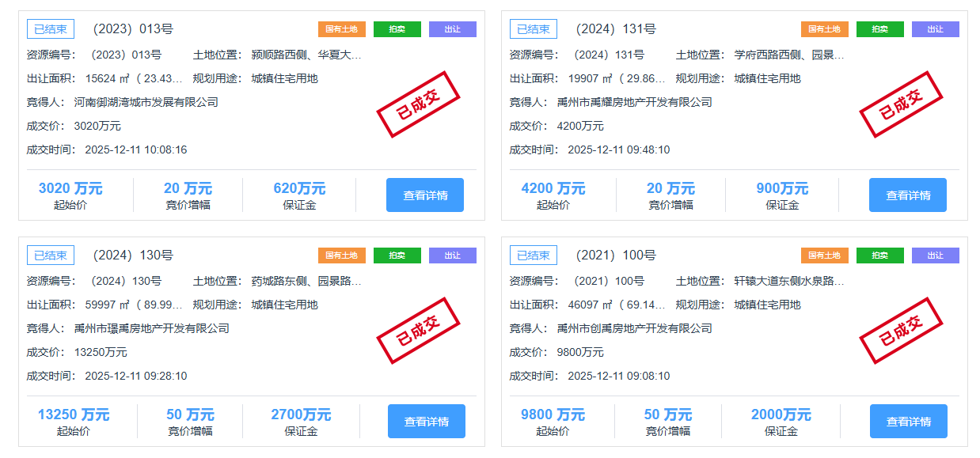Image resolution: width=980 pixels, height=458 pixels.
Task: Open details for the (2024) 131号 listing
Action: pyautogui.click(x=907, y=195)
